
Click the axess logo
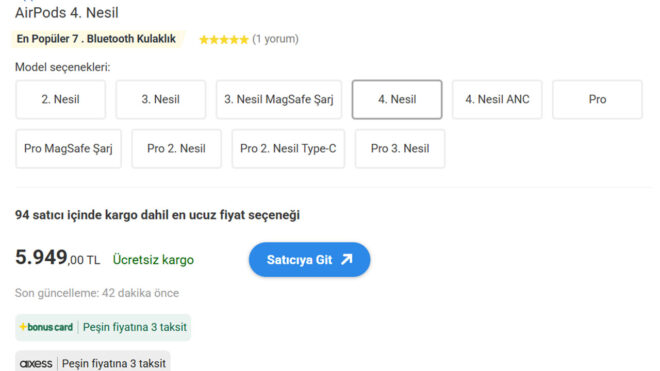pos(36,363)
